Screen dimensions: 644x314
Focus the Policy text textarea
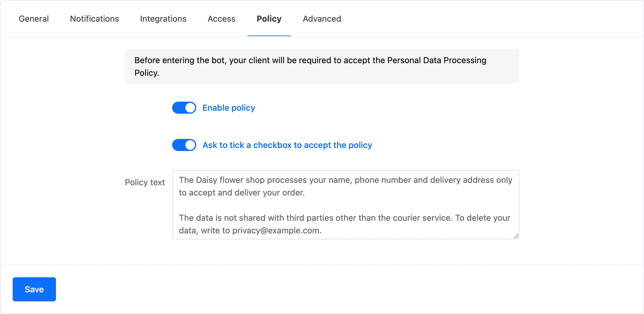click(x=346, y=205)
